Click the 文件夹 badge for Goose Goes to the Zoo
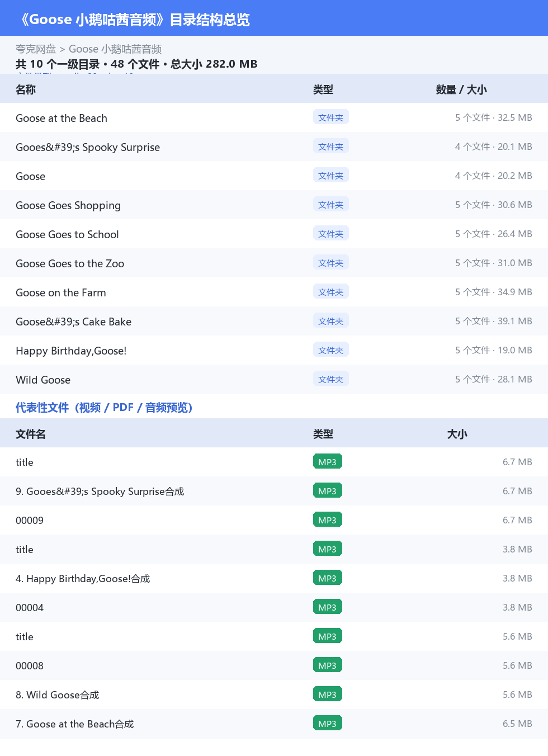548x756 pixels. (x=331, y=262)
